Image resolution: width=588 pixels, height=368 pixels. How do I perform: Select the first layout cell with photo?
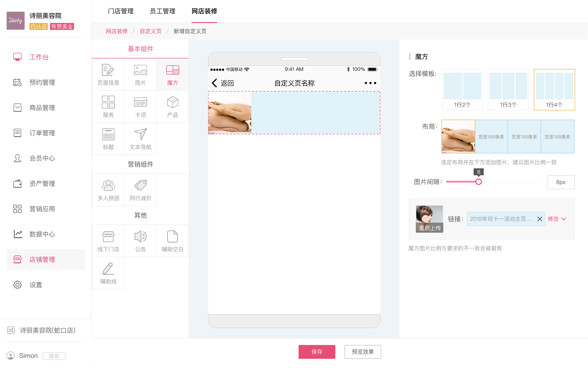458,137
